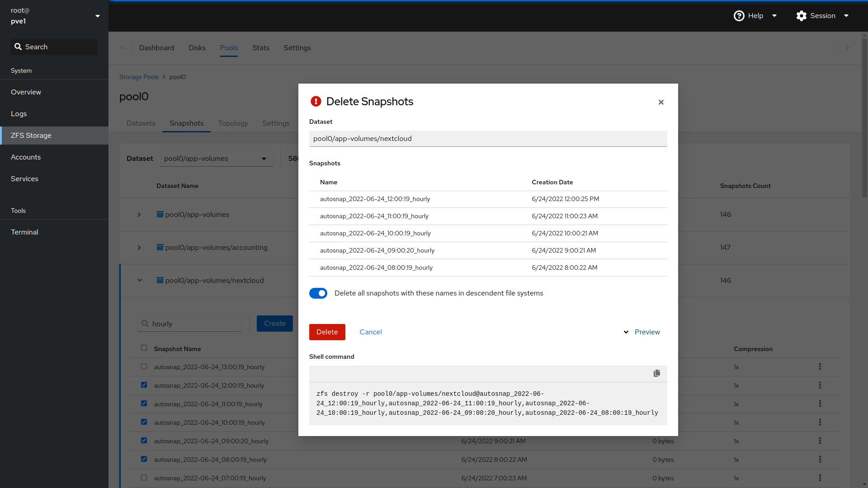Open the top Settings tab
This screenshot has height=488, width=868.
tap(297, 48)
